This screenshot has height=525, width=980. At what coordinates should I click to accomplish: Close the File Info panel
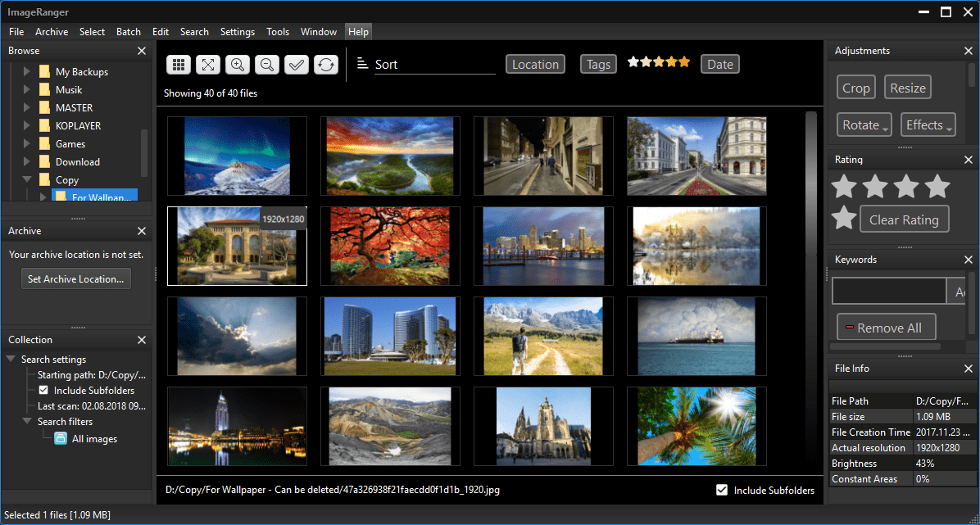click(x=969, y=368)
